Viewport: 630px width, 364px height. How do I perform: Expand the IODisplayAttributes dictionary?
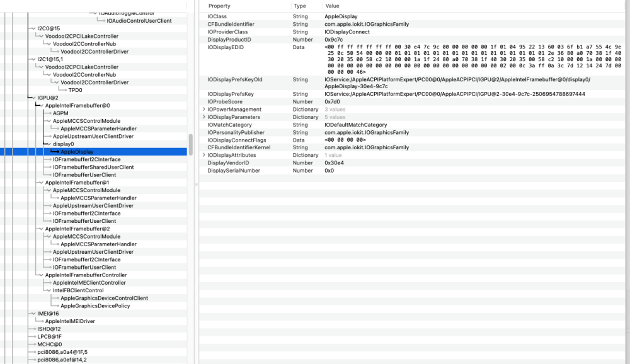[203, 155]
